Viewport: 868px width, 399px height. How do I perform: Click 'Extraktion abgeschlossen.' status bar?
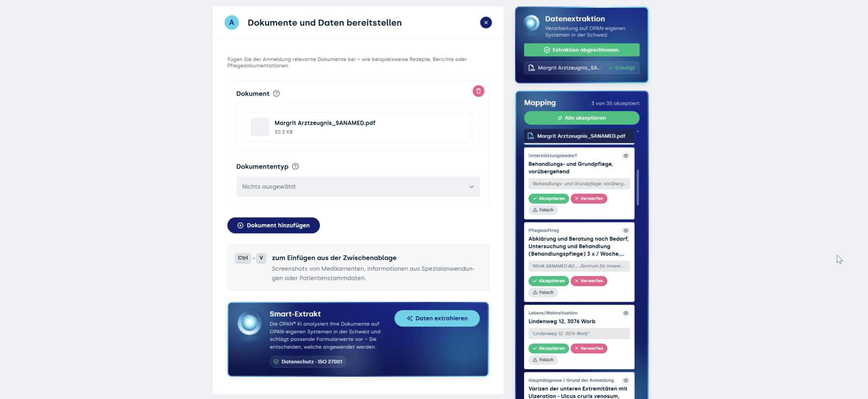click(581, 50)
